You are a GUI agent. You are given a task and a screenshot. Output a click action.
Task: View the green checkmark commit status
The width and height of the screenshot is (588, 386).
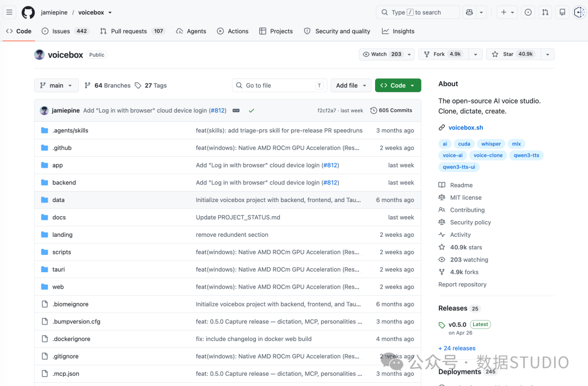251,111
